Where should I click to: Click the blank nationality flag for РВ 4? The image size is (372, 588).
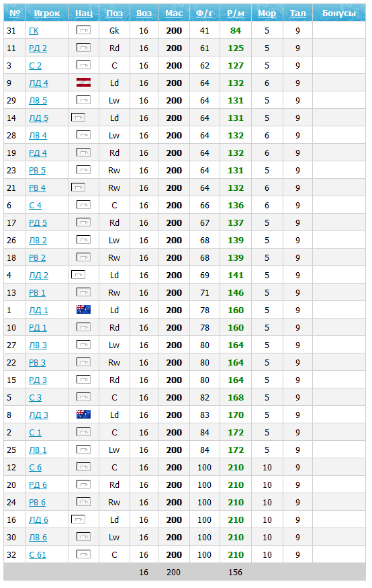point(78,187)
